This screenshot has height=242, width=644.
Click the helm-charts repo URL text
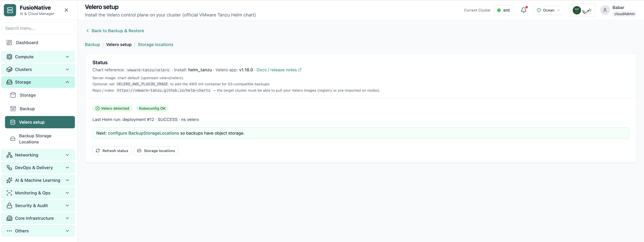tap(164, 90)
